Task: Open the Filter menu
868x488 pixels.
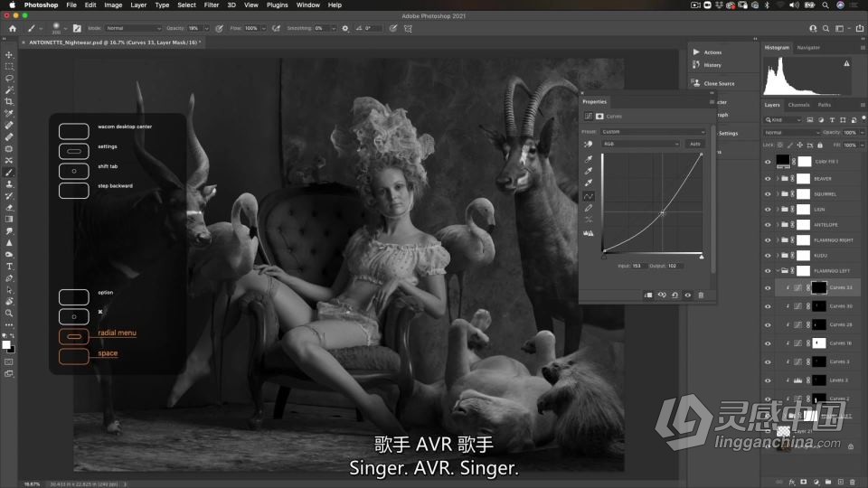Action: (x=212, y=5)
